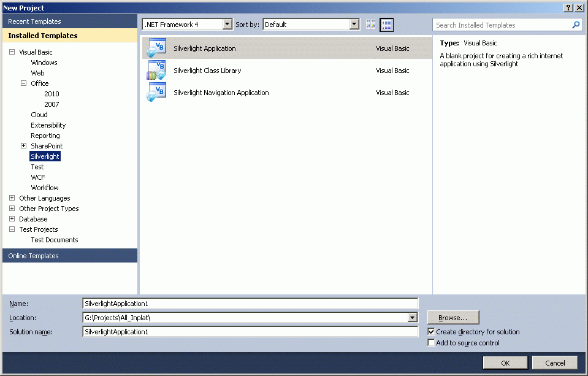Screen dimensions: 588x376
Task: Select Workflow in the template tree
Action: coord(45,188)
